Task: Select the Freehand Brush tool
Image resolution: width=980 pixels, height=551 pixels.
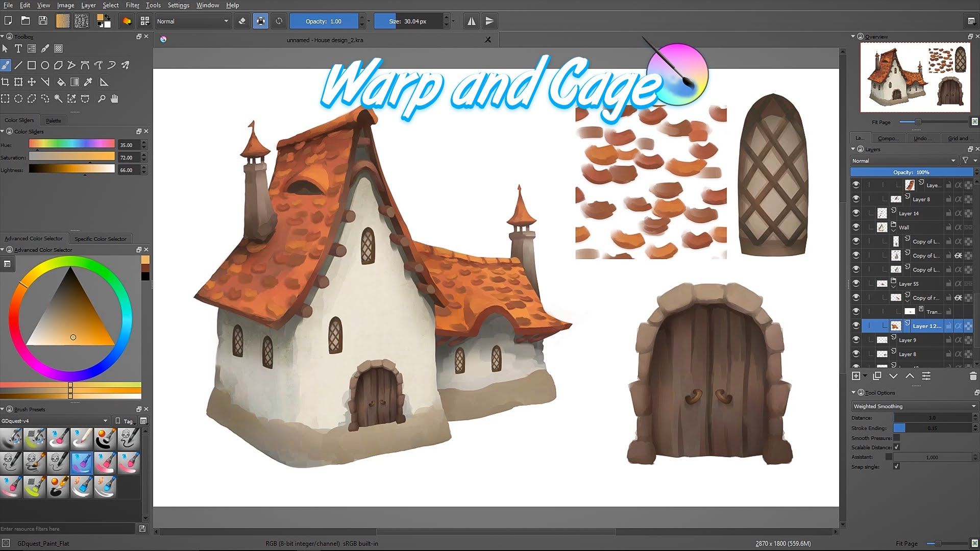Action: [x=5, y=65]
